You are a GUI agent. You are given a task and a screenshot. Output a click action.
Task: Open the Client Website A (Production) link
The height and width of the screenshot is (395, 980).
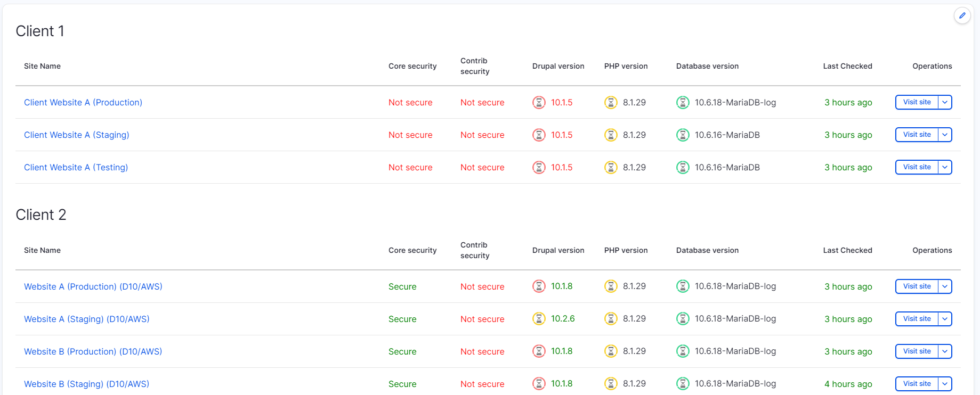(x=83, y=102)
